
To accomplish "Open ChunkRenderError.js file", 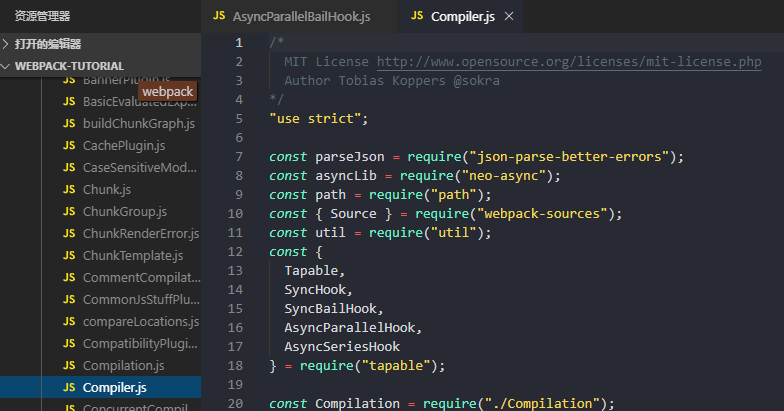I will click(141, 234).
